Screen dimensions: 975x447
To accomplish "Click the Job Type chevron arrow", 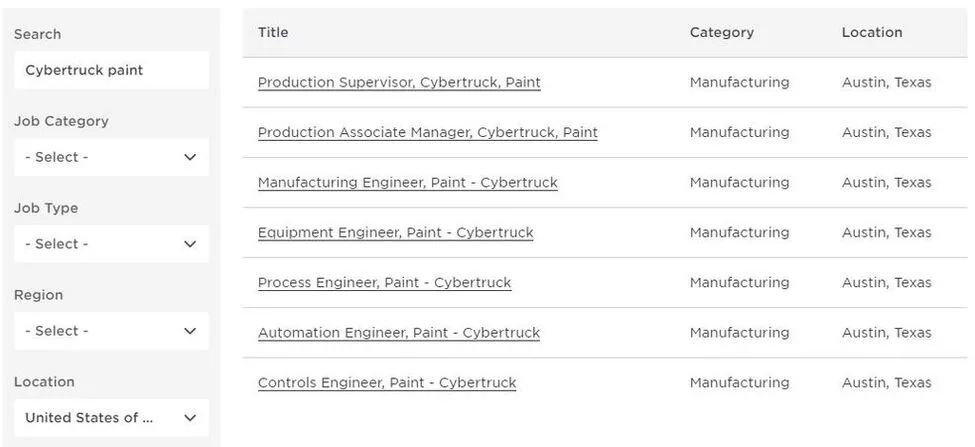I will pyautogui.click(x=190, y=244).
